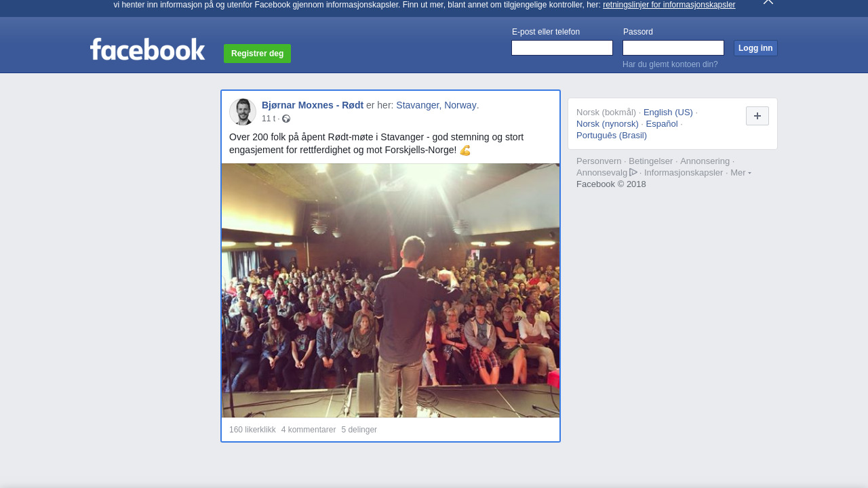Click the Facebook © 2018 text
Viewport: 868px width, 488px height.
(611, 184)
